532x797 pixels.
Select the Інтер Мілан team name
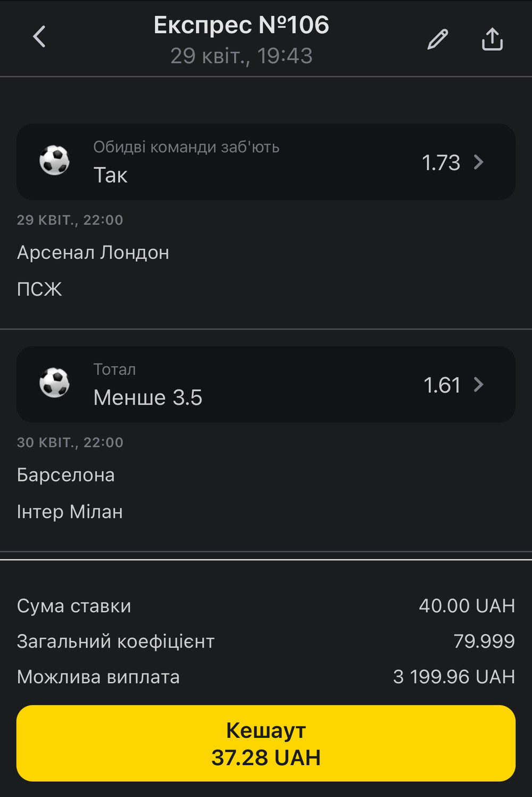coord(70,512)
